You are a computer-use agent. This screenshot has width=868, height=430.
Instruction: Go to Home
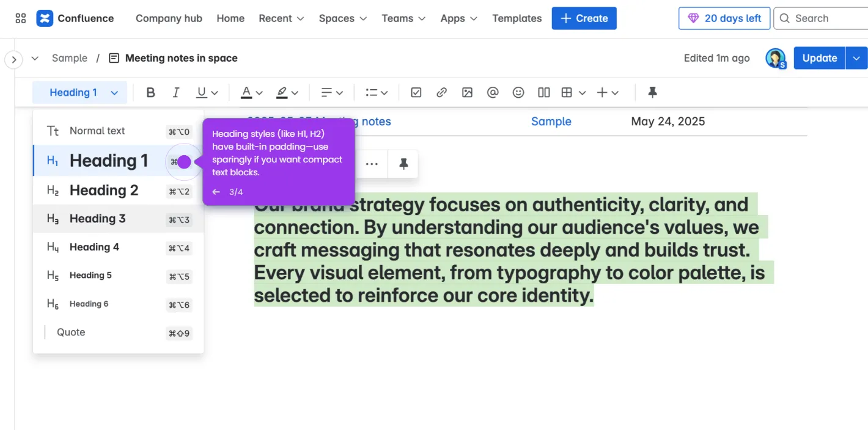tap(230, 18)
